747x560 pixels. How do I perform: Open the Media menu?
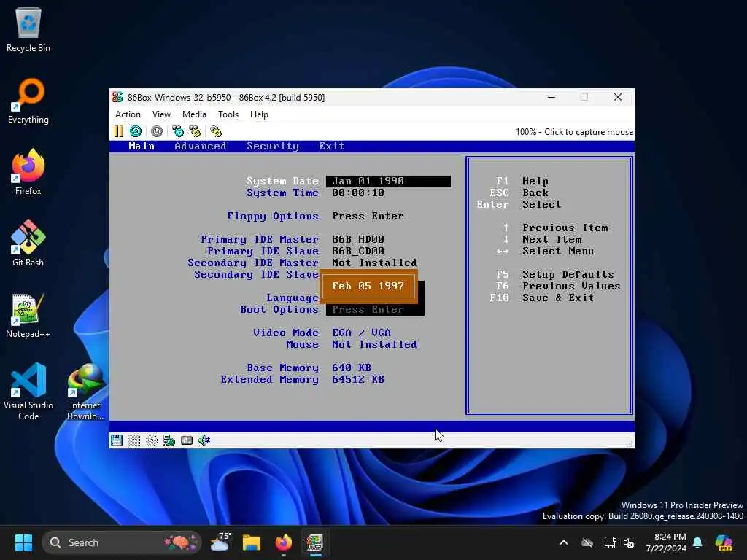[x=194, y=114]
